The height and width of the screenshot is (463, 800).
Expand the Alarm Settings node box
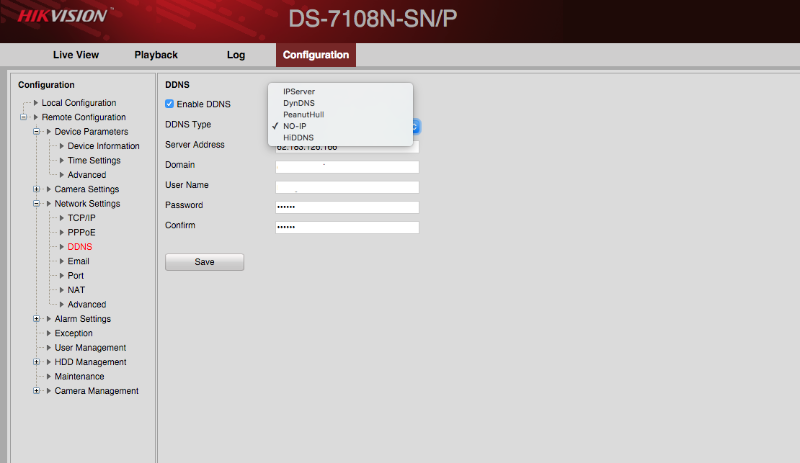[36, 319]
